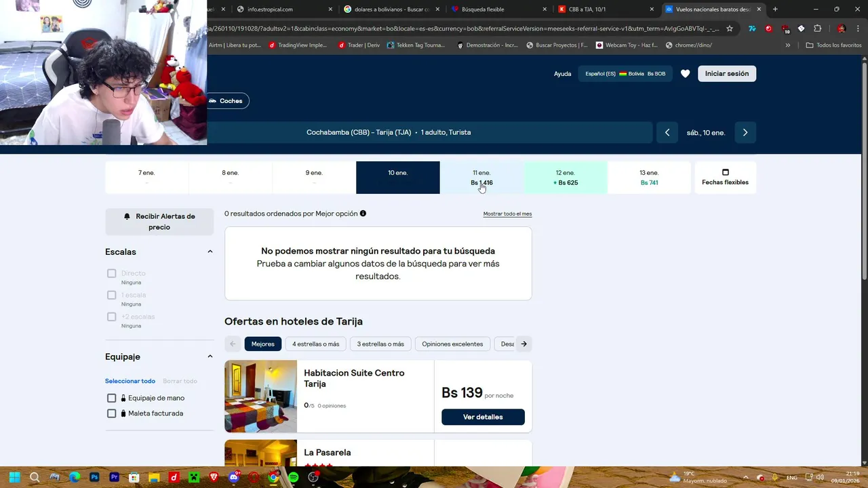The height and width of the screenshot is (488, 868).
Task: Open the Chrome profile avatar
Action: pos(842,28)
